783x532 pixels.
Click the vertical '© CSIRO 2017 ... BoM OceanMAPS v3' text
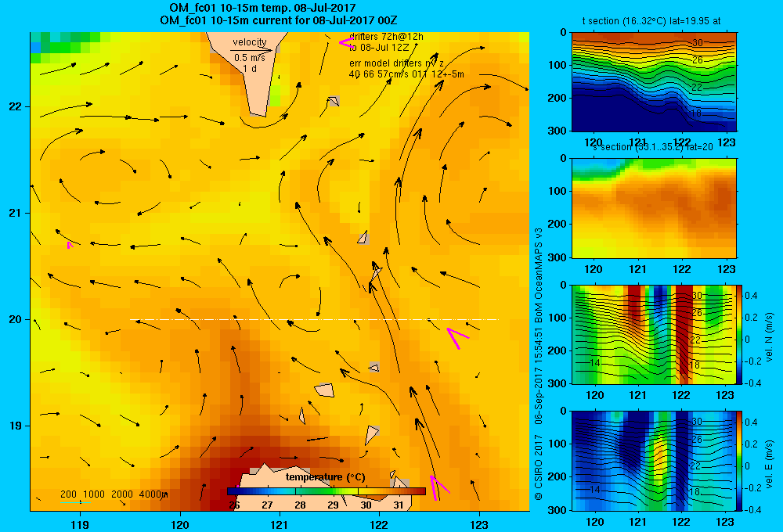[539, 365]
